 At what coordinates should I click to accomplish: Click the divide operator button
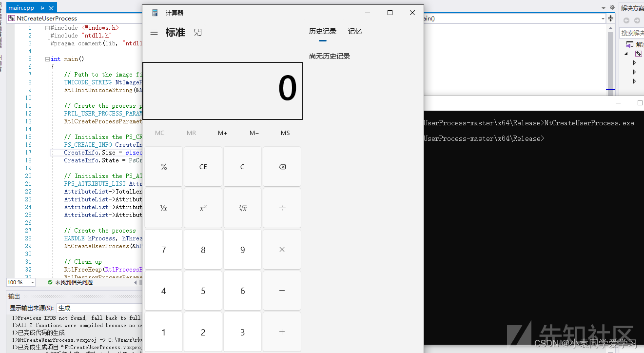[282, 208]
